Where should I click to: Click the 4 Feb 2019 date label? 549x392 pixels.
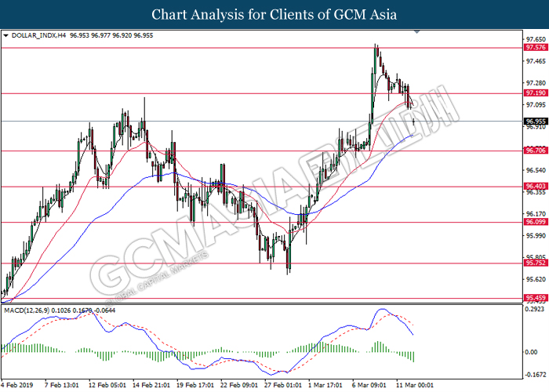click(17, 385)
